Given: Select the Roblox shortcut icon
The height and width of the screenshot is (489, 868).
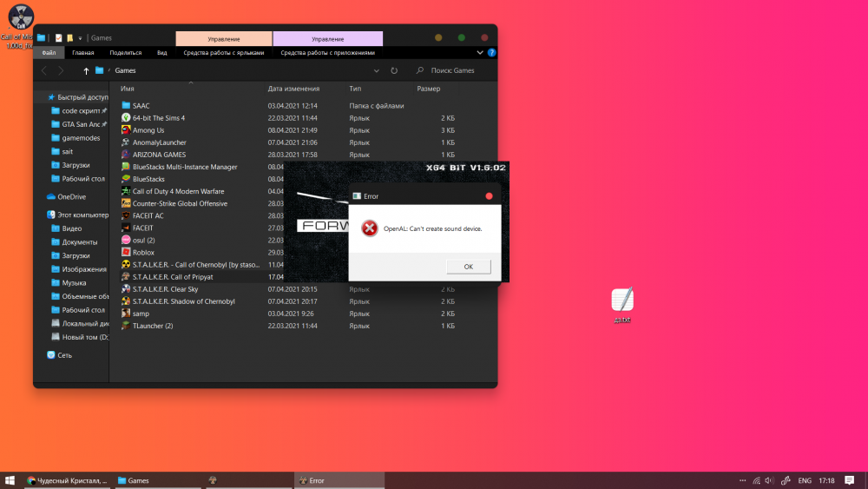Looking at the screenshot, I should (126, 252).
